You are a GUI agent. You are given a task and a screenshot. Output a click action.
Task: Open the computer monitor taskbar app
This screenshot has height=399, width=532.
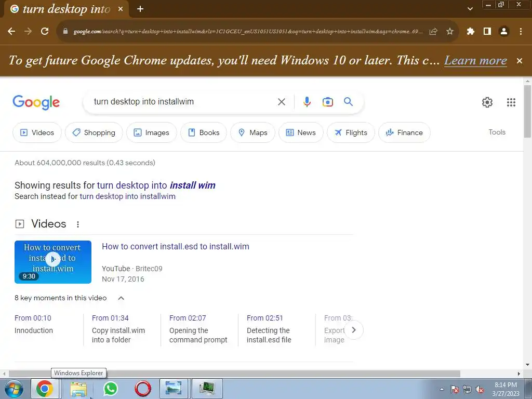point(207,389)
